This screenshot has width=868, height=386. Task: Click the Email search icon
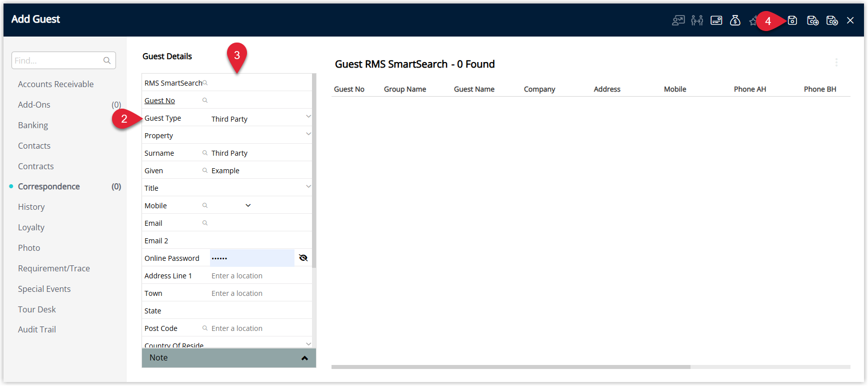coord(205,223)
